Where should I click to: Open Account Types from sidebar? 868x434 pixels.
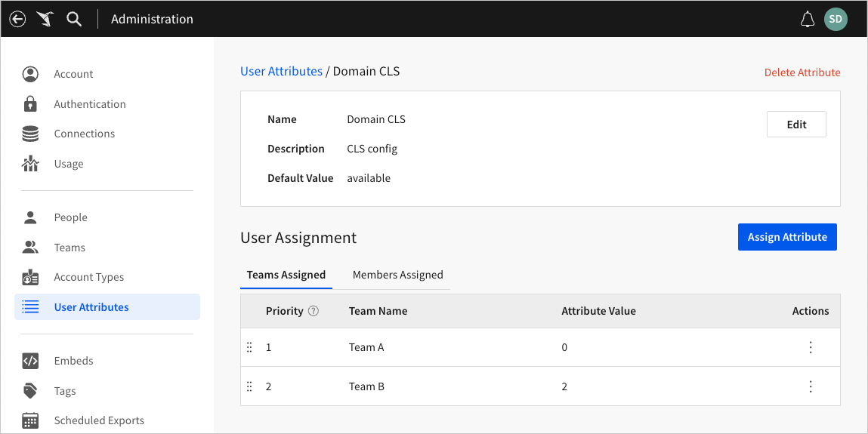pyautogui.click(x=89, y=277)
